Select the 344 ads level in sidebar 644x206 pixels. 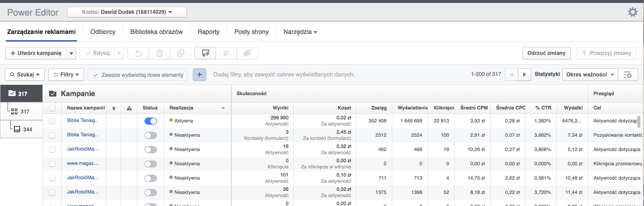click(x=23, y=130)
